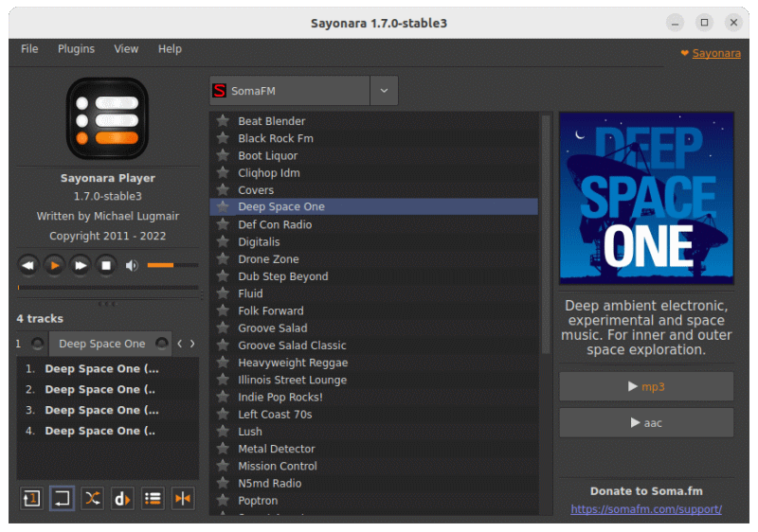Image resolution: width=758 pixels, height=532 pixels.
Task: Star the Lush station
Action: tap(223, 431)
